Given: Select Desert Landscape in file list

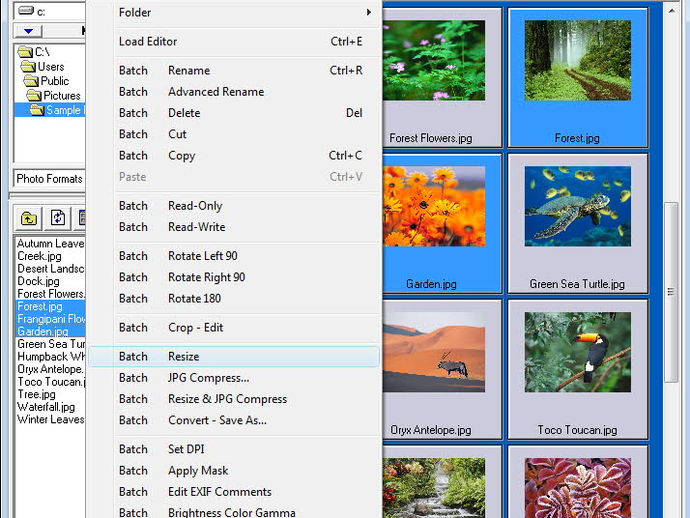Looking at the screenshot, I should [x=50, y=268].
